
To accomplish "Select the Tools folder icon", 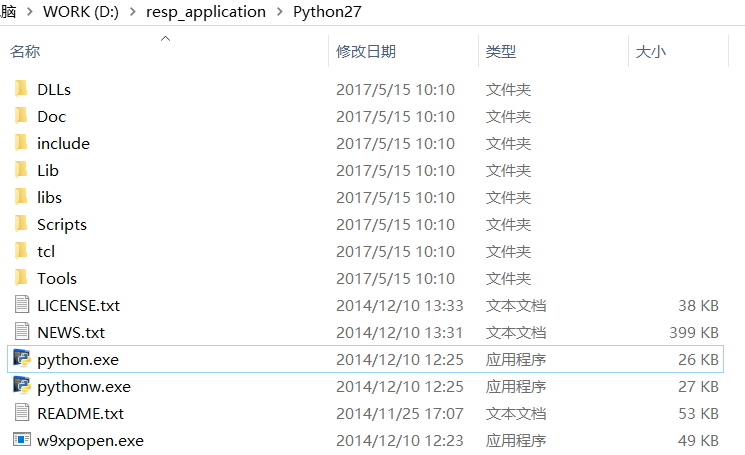I will point(21,278).
